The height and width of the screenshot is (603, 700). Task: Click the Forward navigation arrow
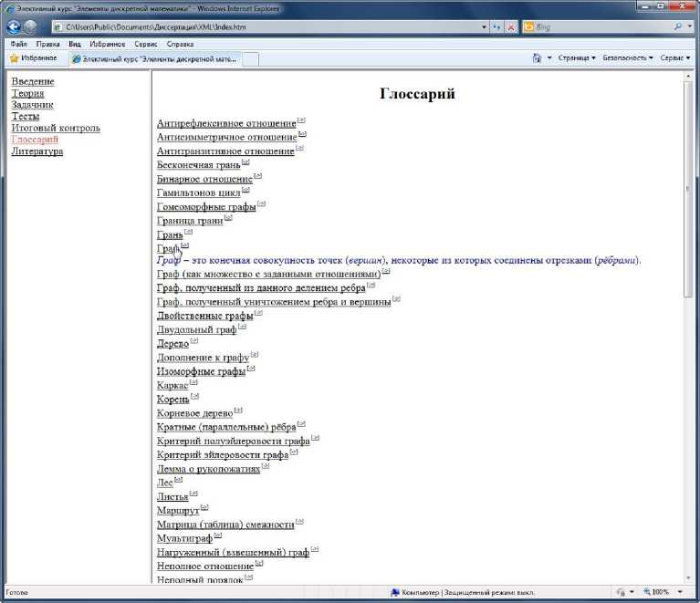pos(30,27)
